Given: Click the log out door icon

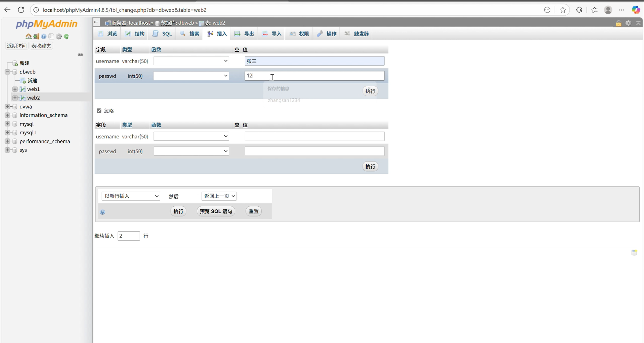Looking at the screenshot, I should 36,37.
